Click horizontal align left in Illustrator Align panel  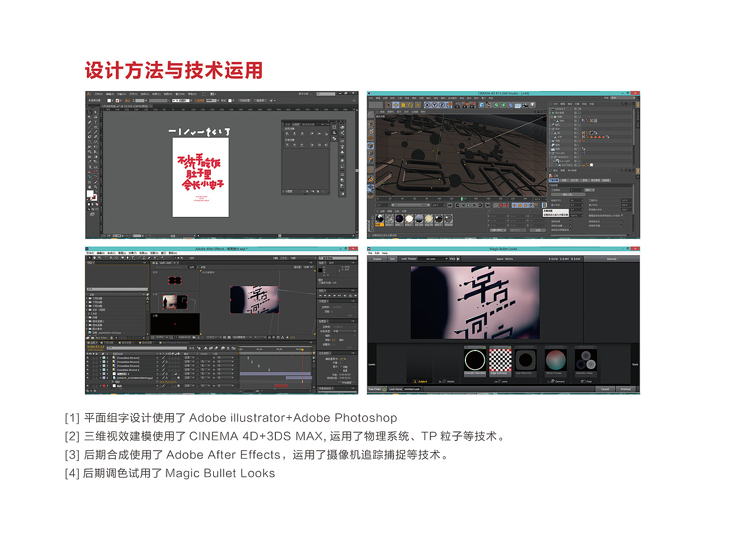pyautogui.click(x=287, y=134)
